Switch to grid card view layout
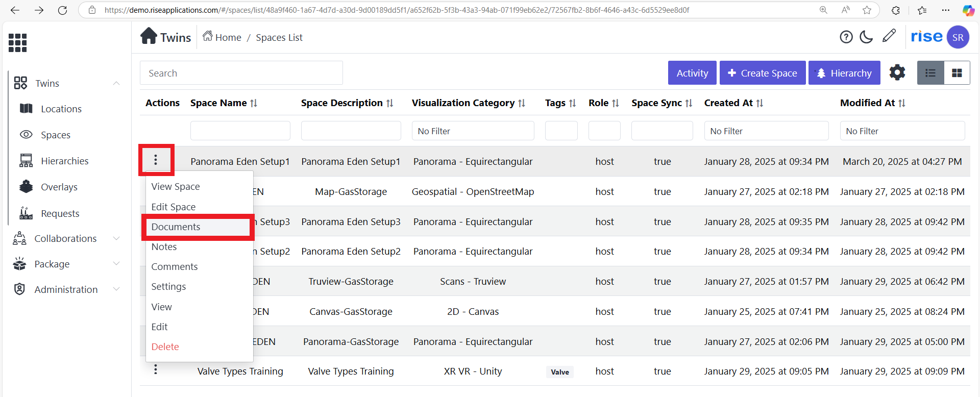 (957, 73)
